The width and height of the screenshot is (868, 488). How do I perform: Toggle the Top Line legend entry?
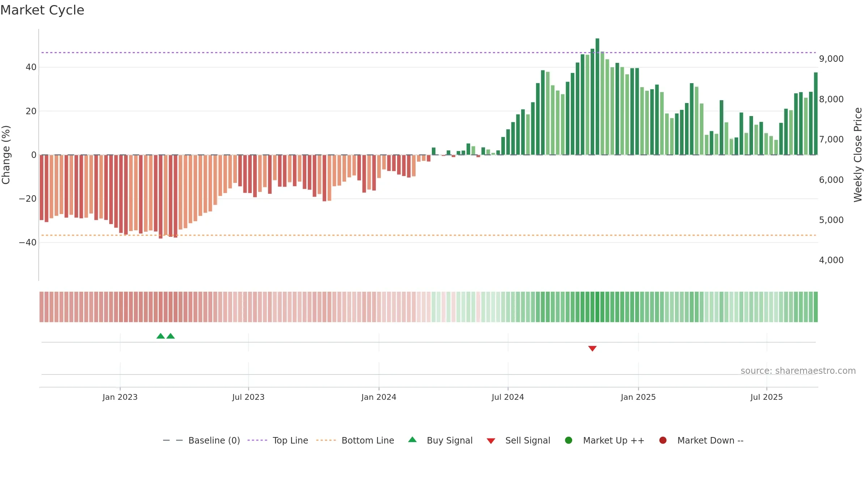point(278,440)
